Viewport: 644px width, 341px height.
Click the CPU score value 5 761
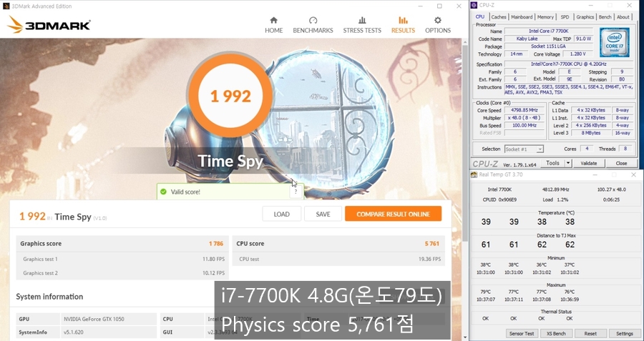coord(432,243)
